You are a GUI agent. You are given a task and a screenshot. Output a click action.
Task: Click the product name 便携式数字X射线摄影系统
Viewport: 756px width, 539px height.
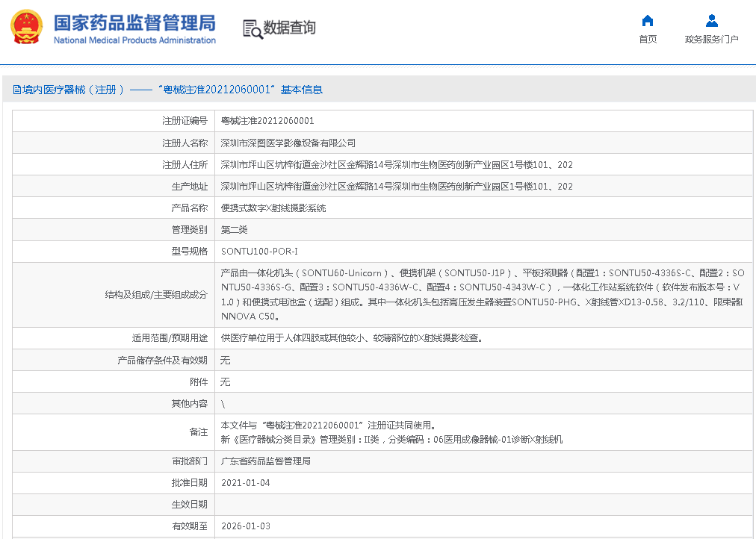click(x=273, y=208)
